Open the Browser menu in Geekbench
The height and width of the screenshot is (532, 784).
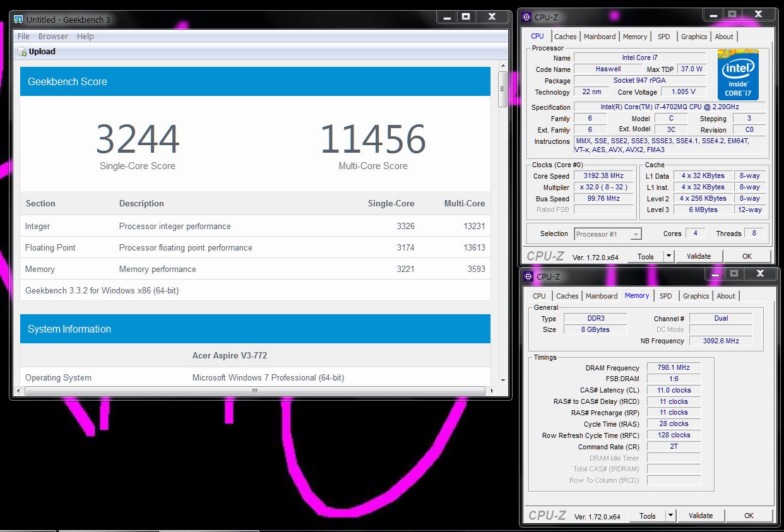click(53, 37)
